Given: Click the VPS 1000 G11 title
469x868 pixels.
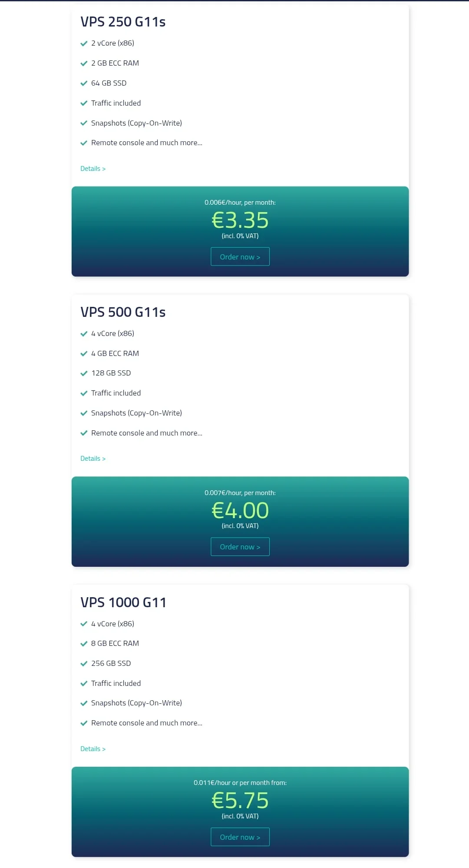Looking at the screenshot, I should pos(123,602).
